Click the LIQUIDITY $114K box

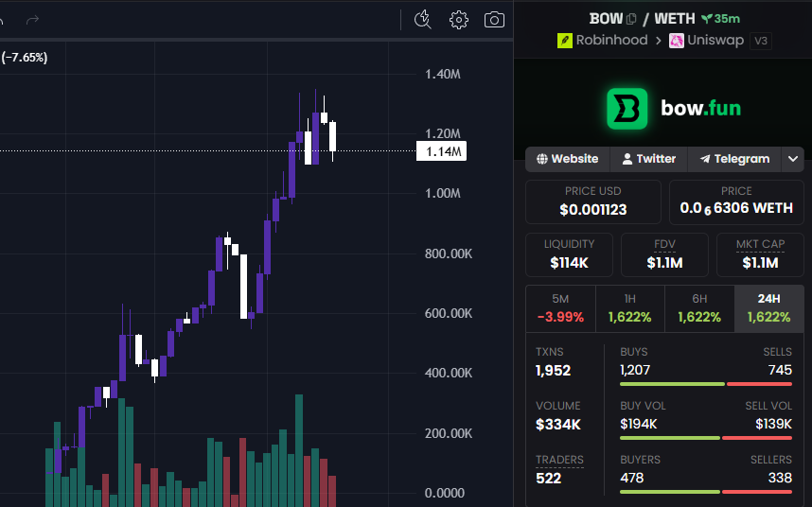point(569,254)
